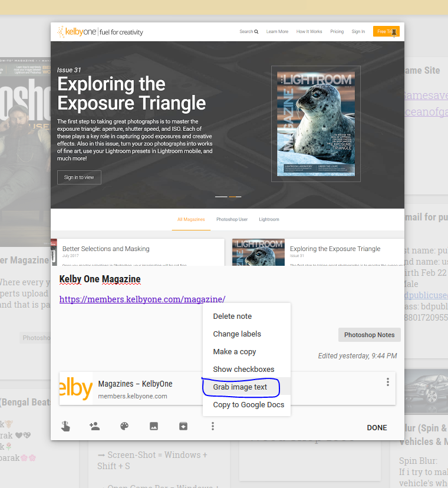Click the Exploring the Exposure Triangle card title
Viewport: 448px width, 488px height.
click(335, 249)
